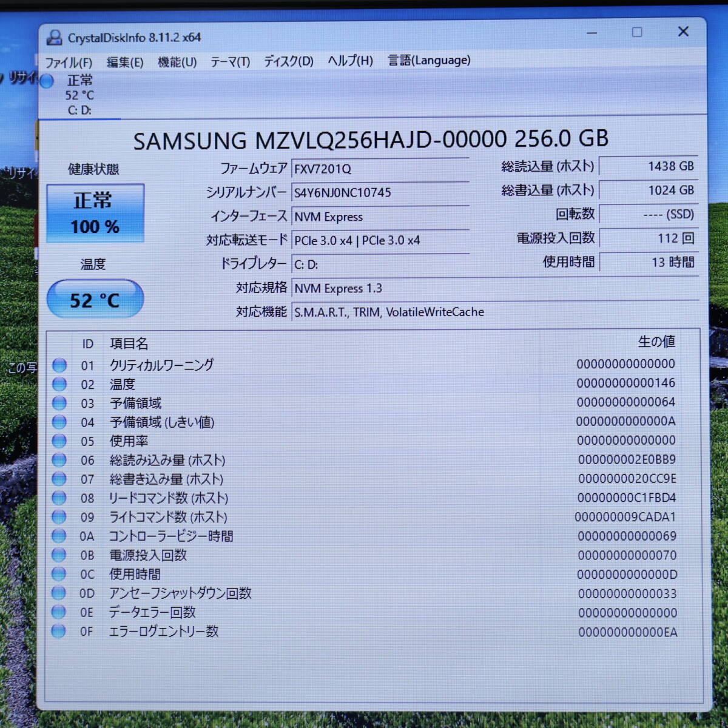Click the total host writes value 1024 GB
Screen dimensions: 728x728
pyautogui.click(x=649, y=190)
